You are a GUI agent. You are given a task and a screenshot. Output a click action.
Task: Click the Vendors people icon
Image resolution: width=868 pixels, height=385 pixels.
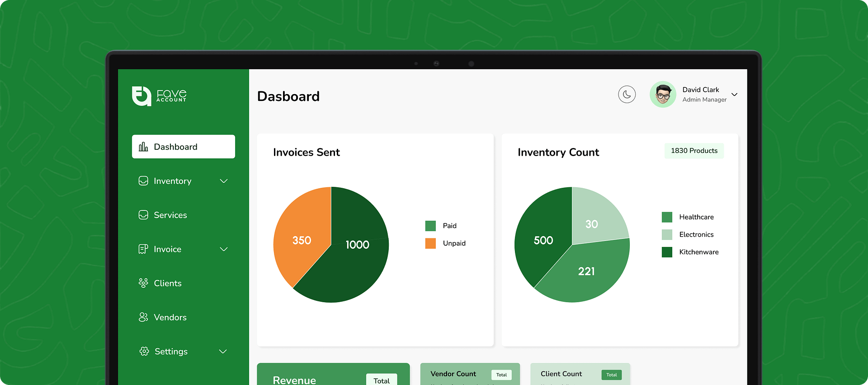[x=143, y=317]
